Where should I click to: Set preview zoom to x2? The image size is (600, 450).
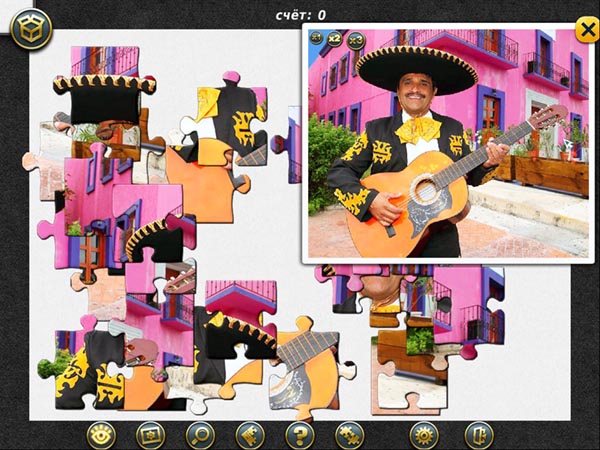coord(335,39)
